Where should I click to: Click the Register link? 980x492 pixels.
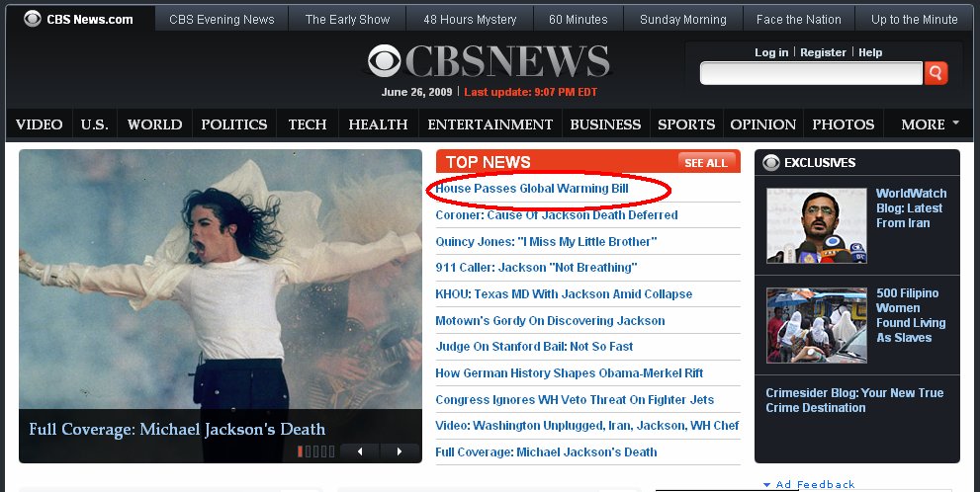pos(823,52)
